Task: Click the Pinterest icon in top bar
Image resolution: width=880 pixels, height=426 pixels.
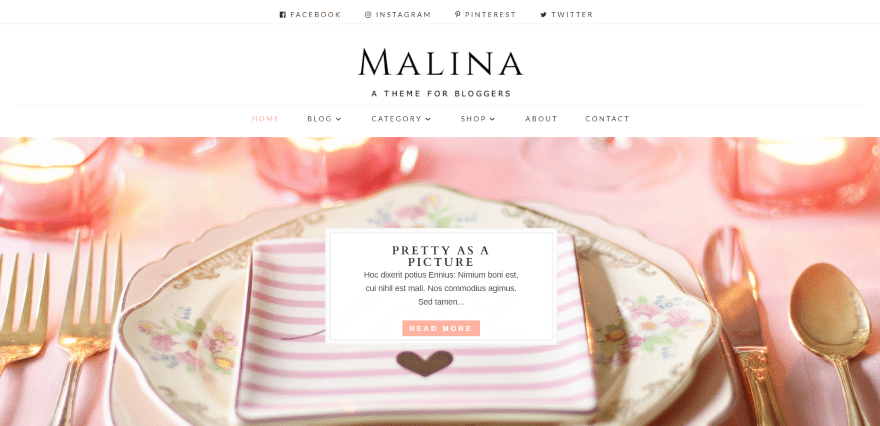Action: pyautogui.click(x=457, y=15)
